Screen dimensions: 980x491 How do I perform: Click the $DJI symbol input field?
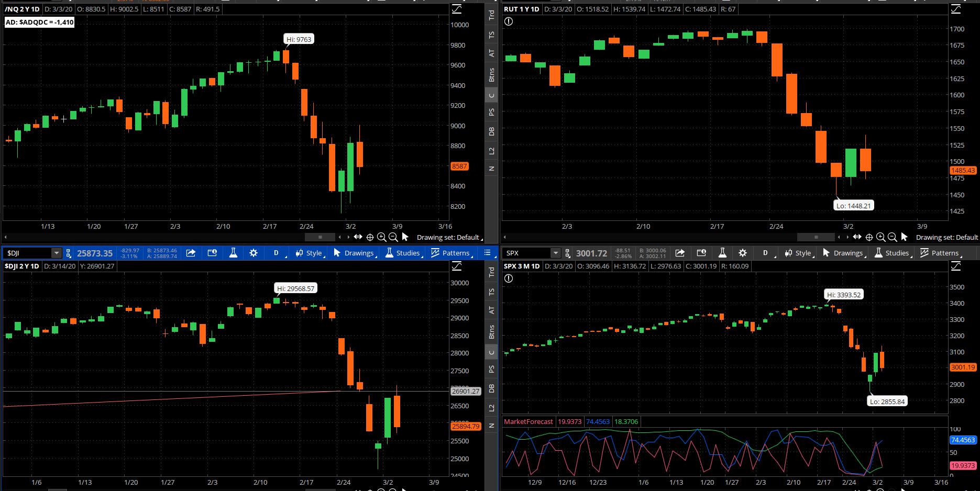pos(28,253)
